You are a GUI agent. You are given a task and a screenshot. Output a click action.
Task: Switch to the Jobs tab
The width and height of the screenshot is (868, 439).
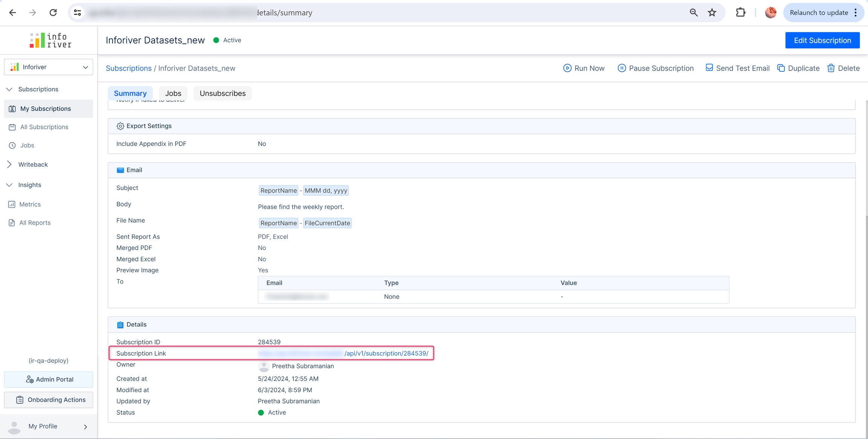[173, 94]
